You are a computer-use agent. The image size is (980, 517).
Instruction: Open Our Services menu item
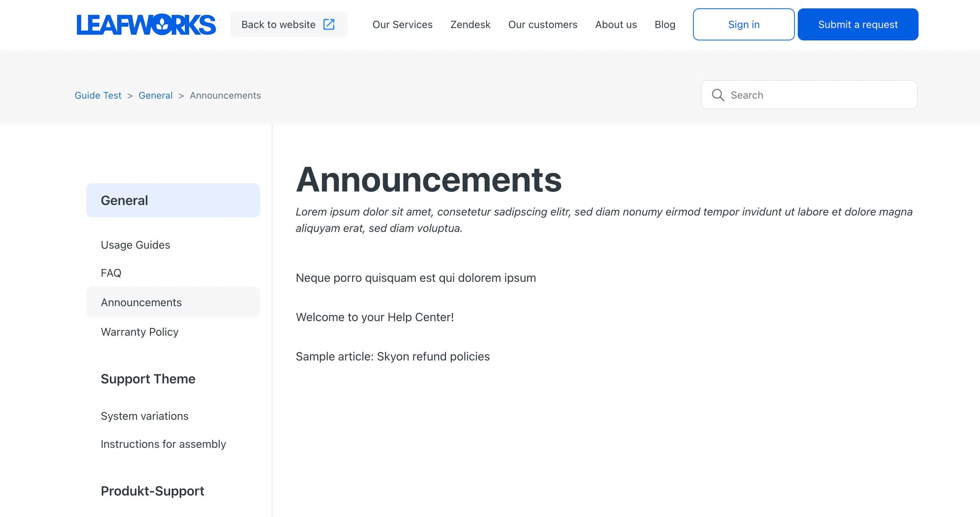pyautogui.click(x=402, y=24)
